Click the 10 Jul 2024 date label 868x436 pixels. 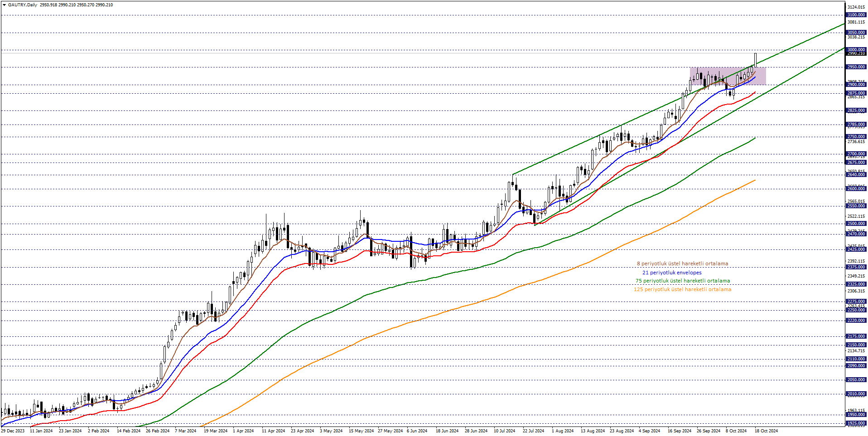(504, 431)
